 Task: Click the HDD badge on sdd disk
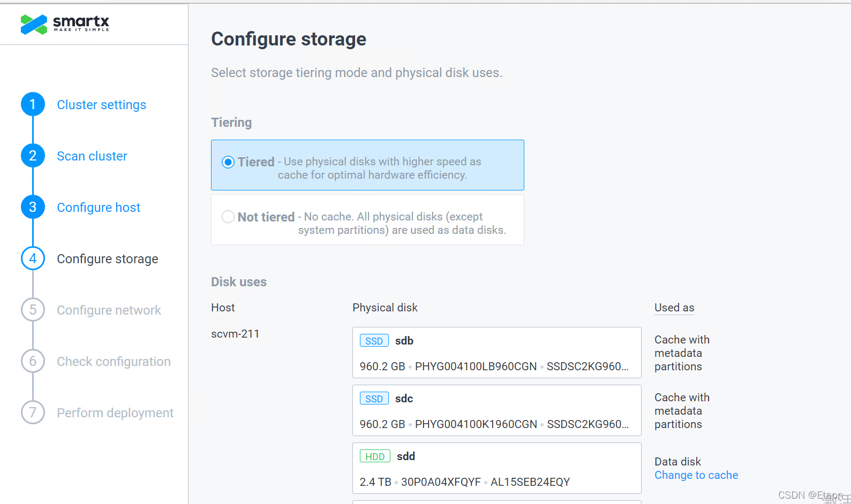pos(375,456)
